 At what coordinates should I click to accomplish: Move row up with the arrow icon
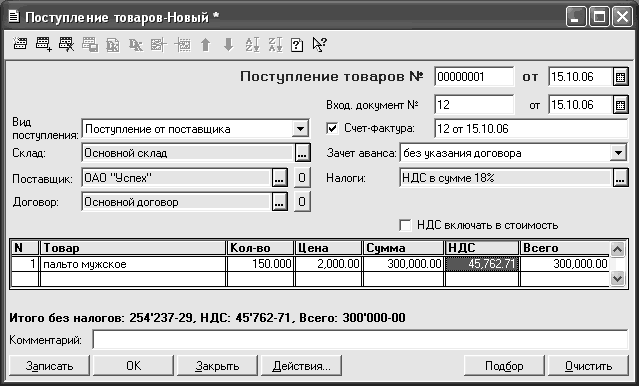pyautogui.click(x=205, y=44)
